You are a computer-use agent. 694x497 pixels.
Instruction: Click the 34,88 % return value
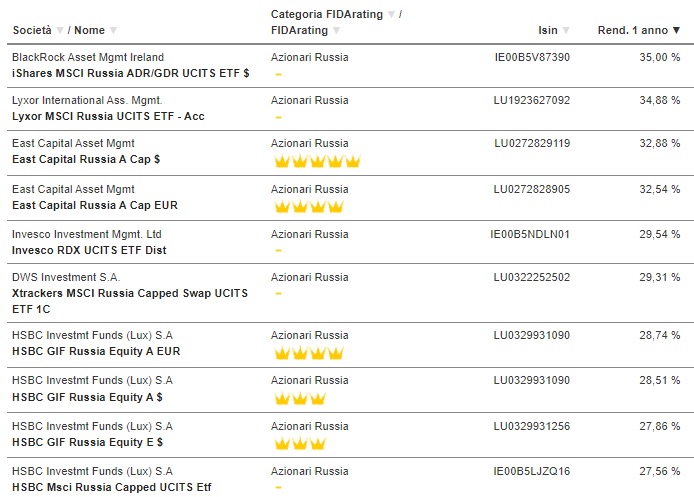659,100
